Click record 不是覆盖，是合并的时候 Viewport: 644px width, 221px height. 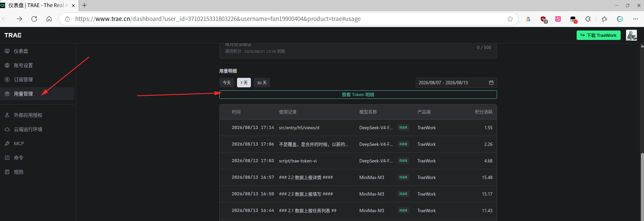[x=314, y=144]
